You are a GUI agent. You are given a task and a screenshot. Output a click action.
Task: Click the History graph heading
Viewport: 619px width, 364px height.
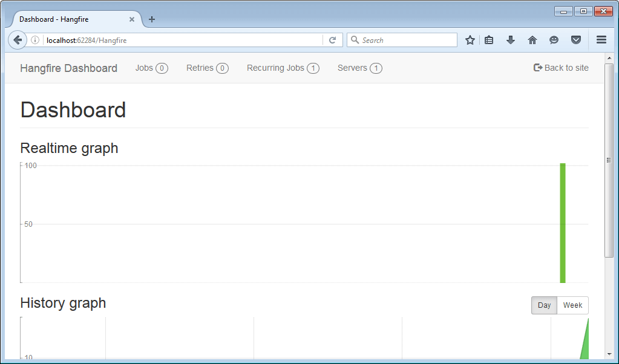(x=63, y=303)
